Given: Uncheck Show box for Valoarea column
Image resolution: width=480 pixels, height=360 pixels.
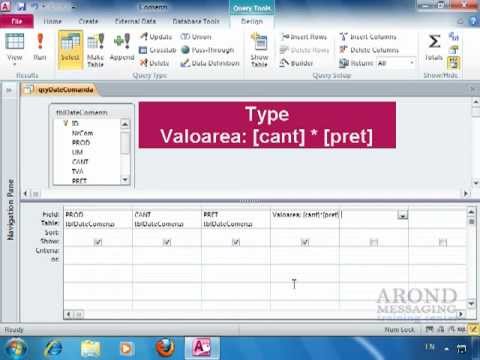Looking at the screenshot, I should click(305, 242).
